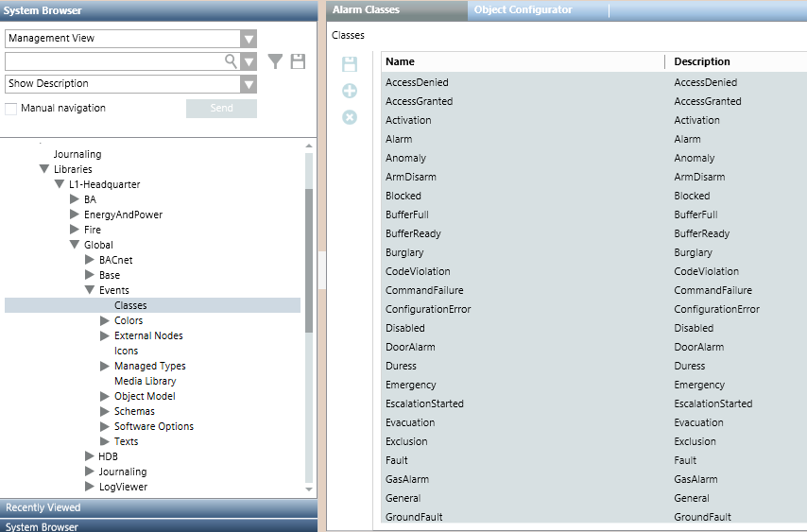807x532 pixels.
Task: Select Media Library in the tree
Action: (145, 382)
